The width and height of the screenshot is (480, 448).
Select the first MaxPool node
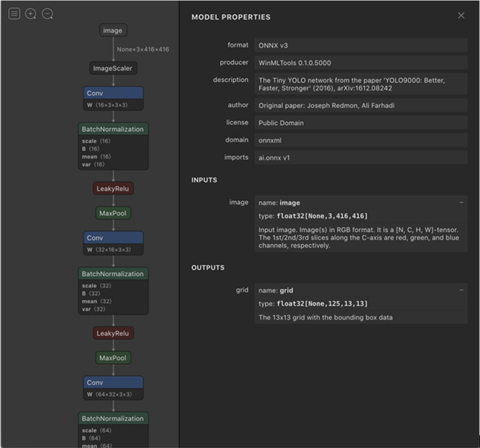[113, 213]
